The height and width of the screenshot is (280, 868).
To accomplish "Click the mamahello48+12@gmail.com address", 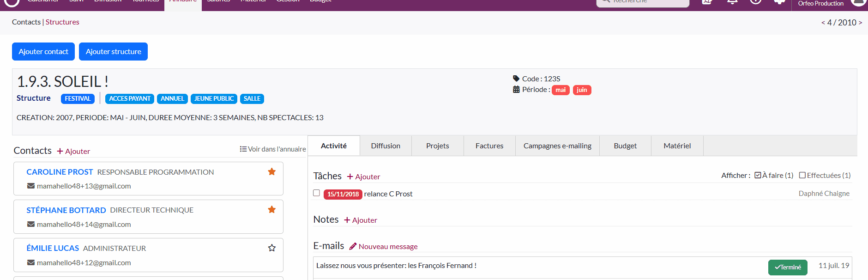I will pos(84,262).
